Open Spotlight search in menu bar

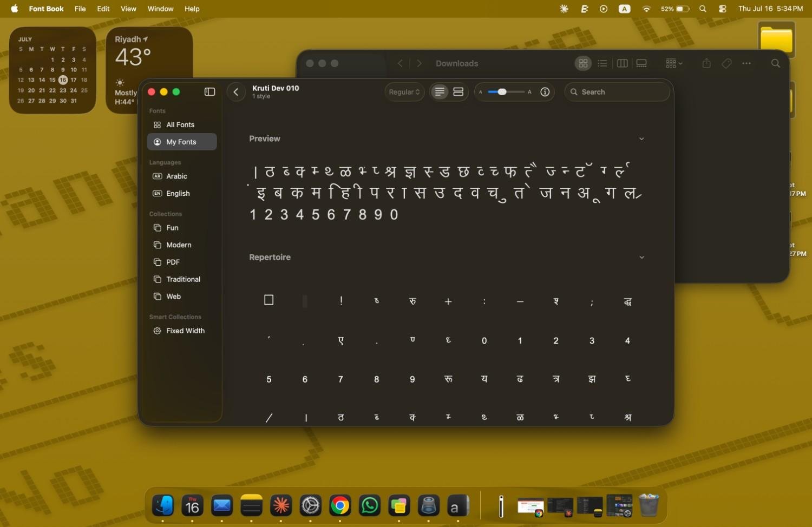pyautogui.click(x=703, y=9)
